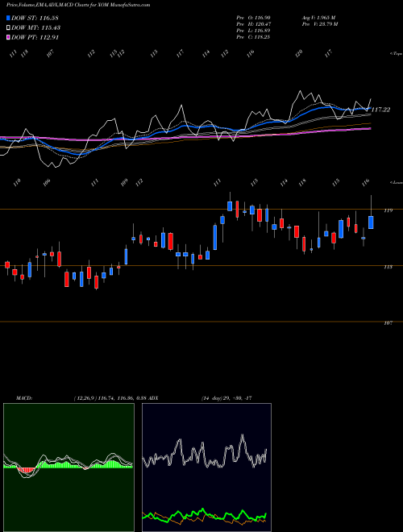Open the dark blue ADX chart panel

(206, 468)
